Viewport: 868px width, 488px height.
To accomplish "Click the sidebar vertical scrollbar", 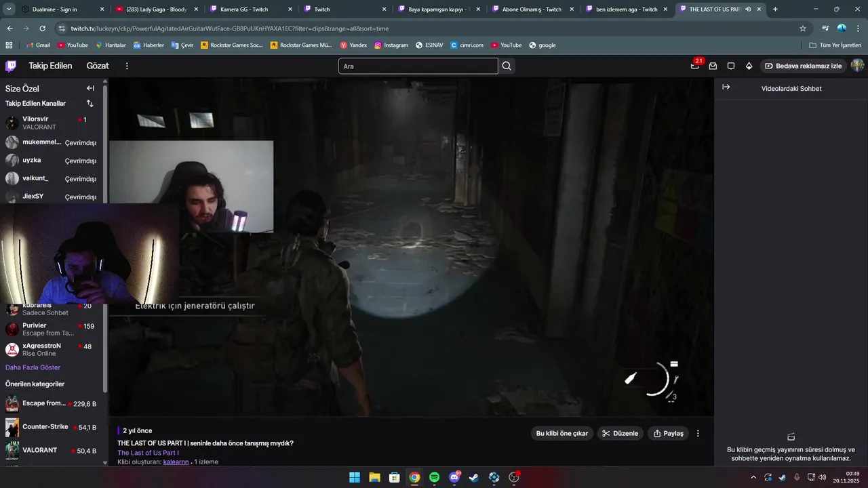I will (x=105, y=237).
